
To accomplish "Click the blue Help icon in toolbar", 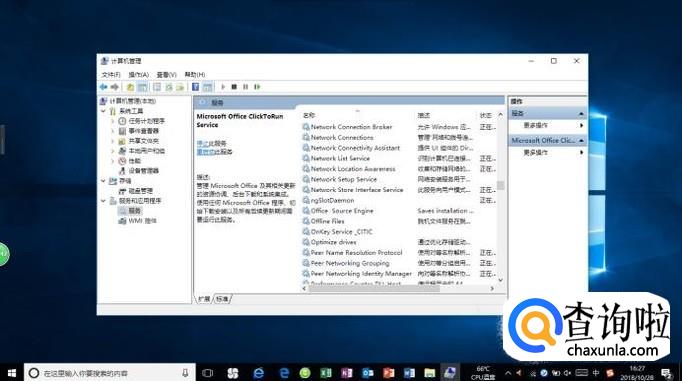I will pos(196,87).
